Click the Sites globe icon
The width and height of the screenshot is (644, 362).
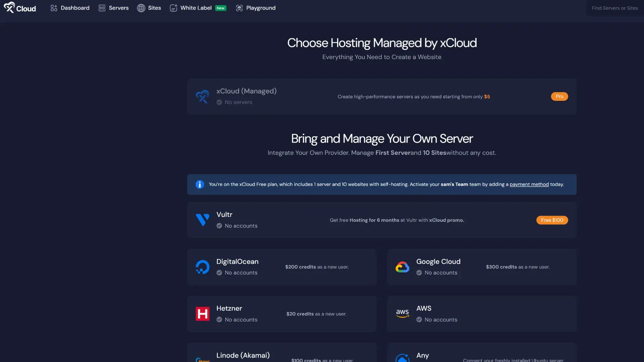(141, 8)
